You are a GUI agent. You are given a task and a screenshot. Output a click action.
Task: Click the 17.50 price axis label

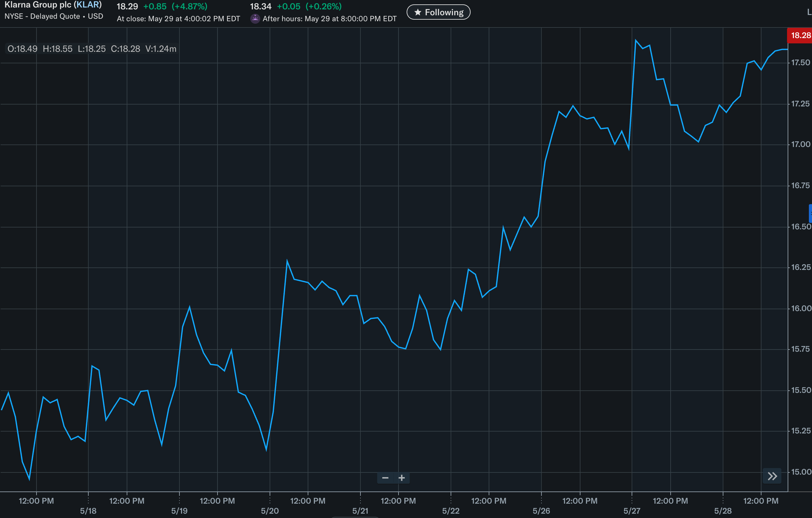point(800,63)
